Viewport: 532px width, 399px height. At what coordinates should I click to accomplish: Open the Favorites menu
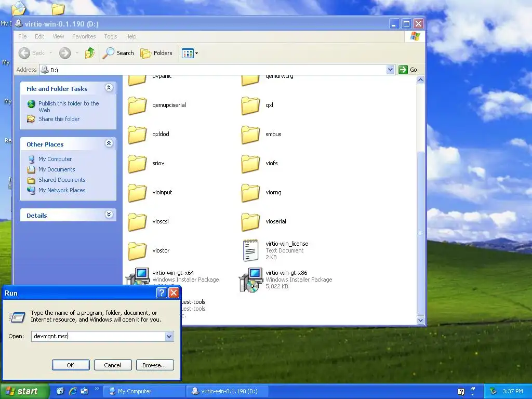coord(84,36)
